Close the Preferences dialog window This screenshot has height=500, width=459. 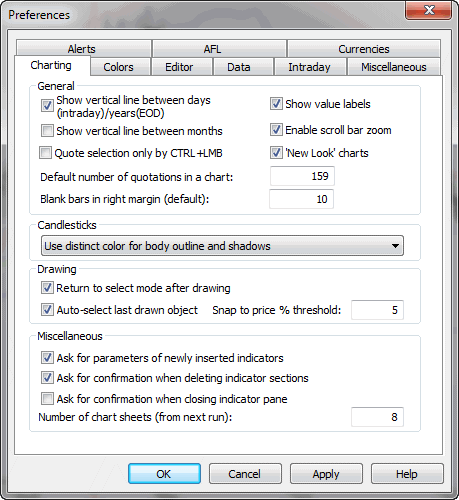pyautogui.click(x=428, y=10)
